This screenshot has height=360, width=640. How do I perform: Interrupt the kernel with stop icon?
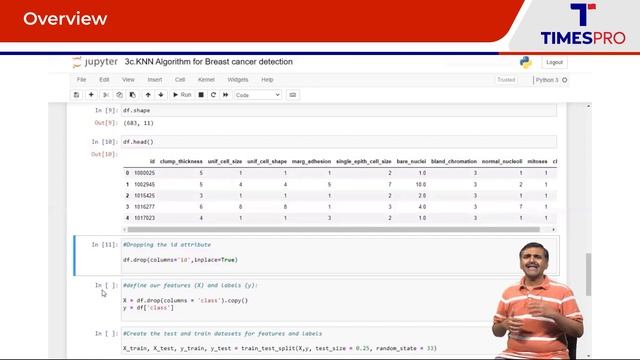pos(201,95)
